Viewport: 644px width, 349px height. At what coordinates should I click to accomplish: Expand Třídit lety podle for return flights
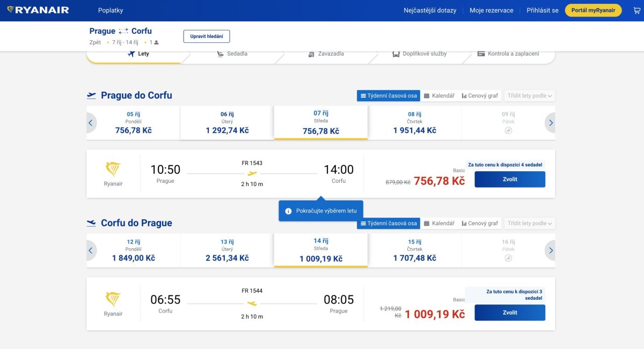530,223
